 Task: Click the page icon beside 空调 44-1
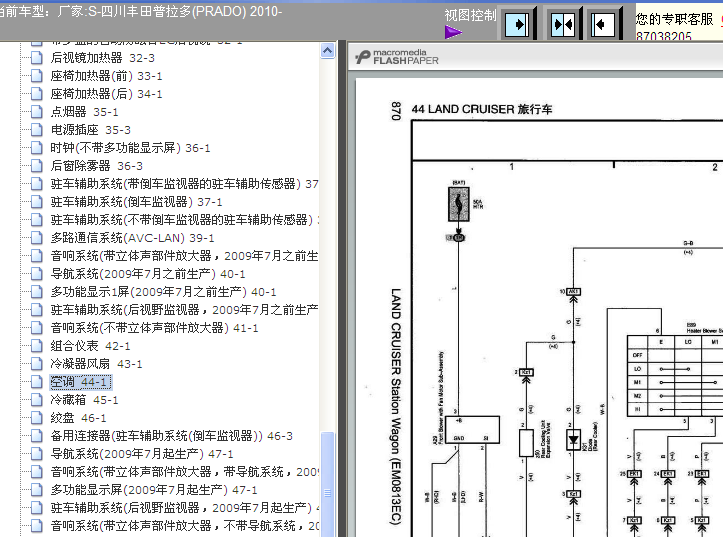tap(36, 382)
